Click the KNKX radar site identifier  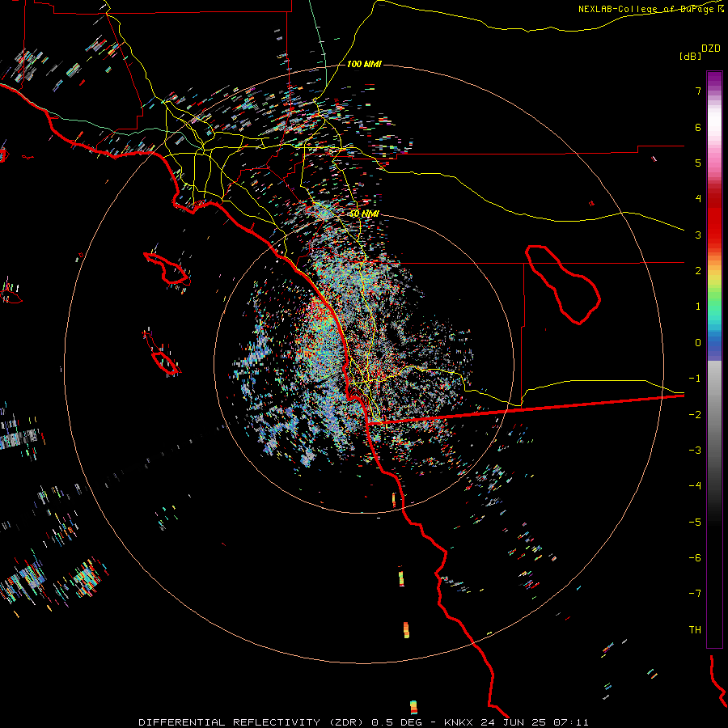[x=459, y=722]
